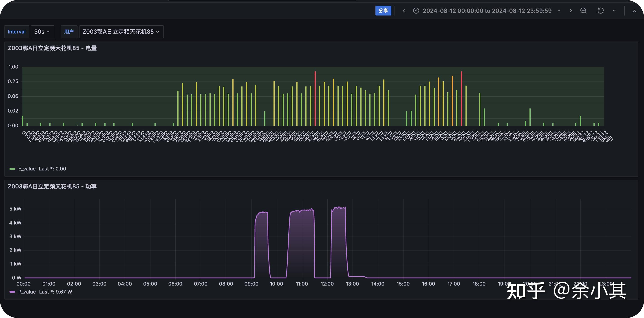
Task: Click green E_value legend color swatch
Action: click(12, 169)
